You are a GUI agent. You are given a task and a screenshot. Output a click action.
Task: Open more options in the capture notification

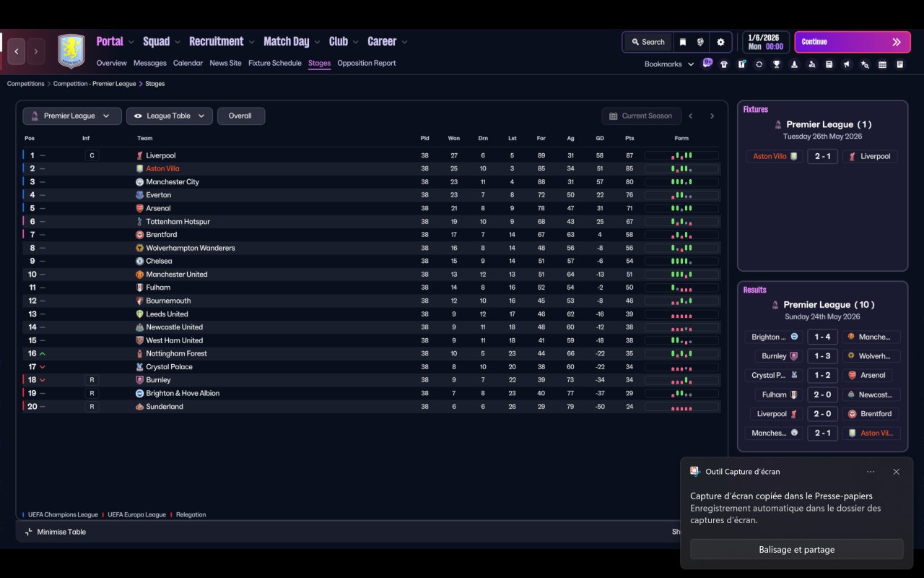pos(871,472)
